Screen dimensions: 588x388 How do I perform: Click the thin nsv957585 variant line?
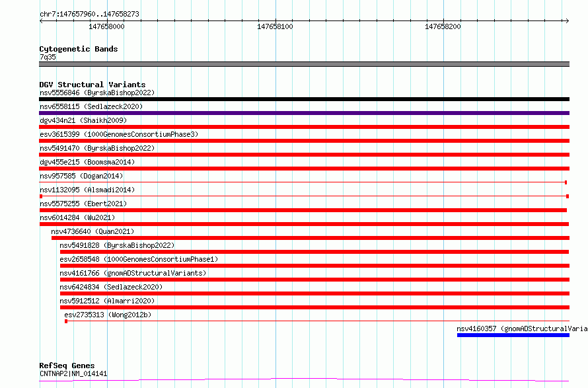pyautogui.click(x=303, y=182)
